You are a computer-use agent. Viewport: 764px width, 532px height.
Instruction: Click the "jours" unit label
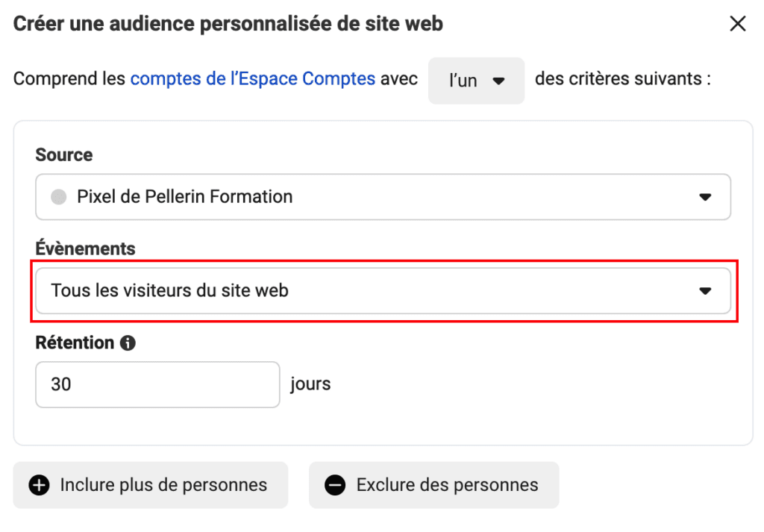310,385
